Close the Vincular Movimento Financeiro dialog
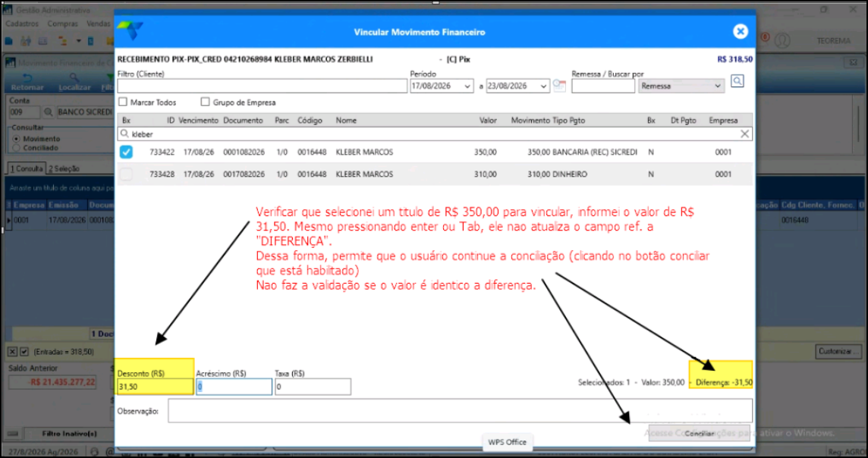Image resolution: width=868 pixels, height=458 pixels. point(740,32)
